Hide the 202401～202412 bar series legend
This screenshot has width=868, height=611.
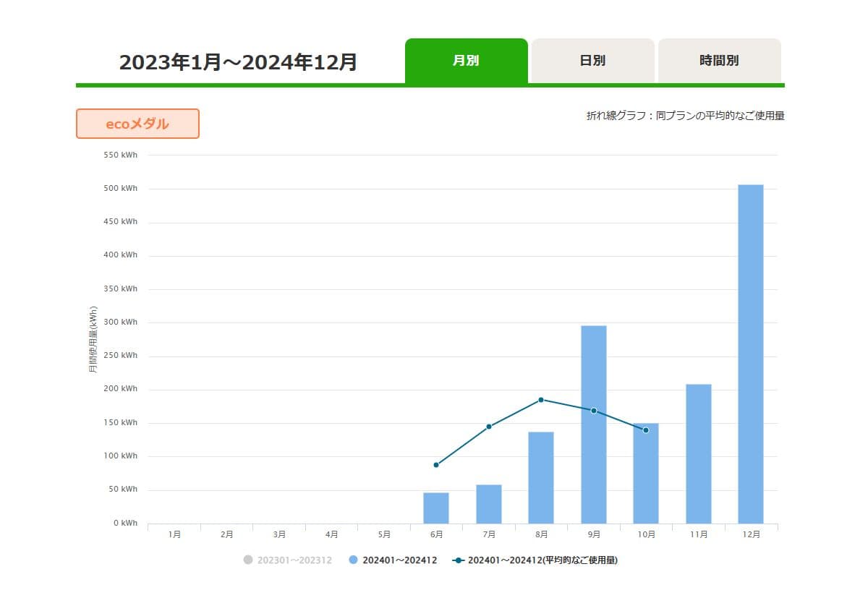pos(399,560)
